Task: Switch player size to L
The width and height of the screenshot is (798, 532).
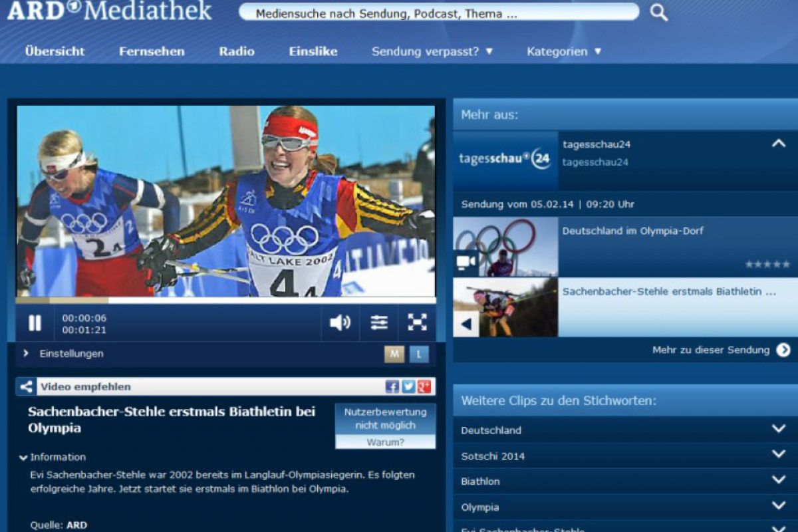Action: point(419,354)
